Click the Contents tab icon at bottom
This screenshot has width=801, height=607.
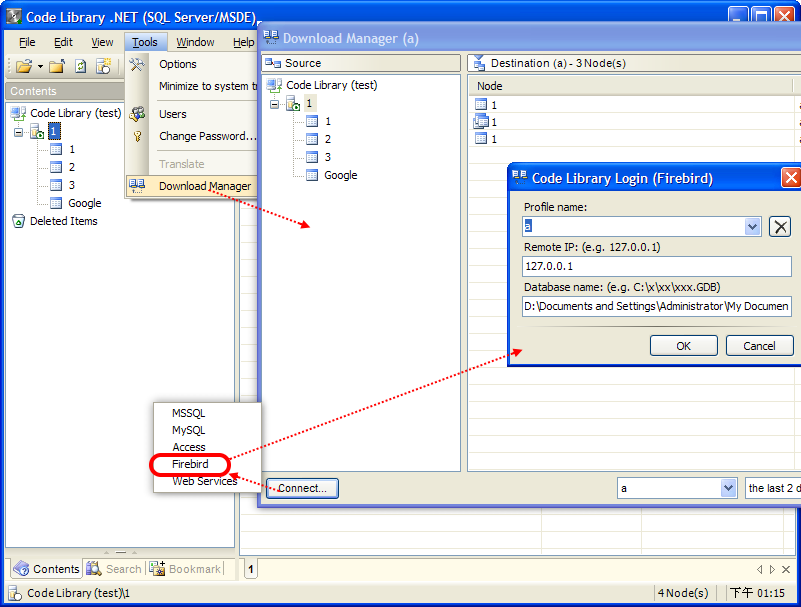coord(21,569)
